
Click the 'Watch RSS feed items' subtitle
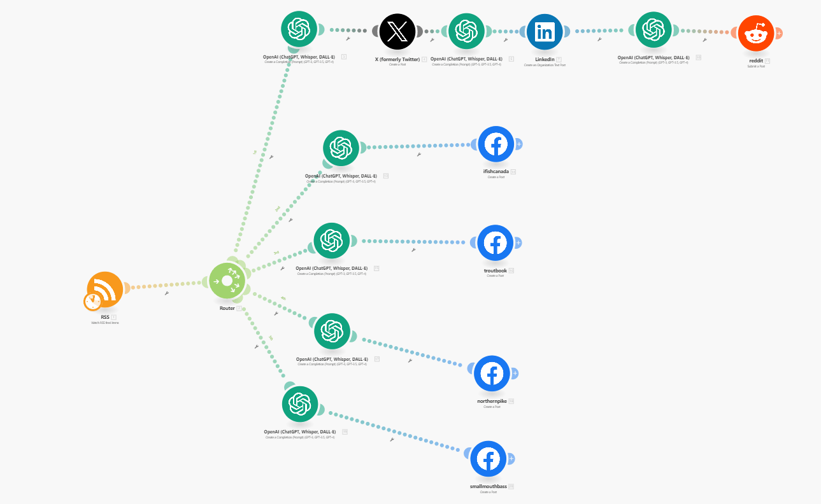105,323
